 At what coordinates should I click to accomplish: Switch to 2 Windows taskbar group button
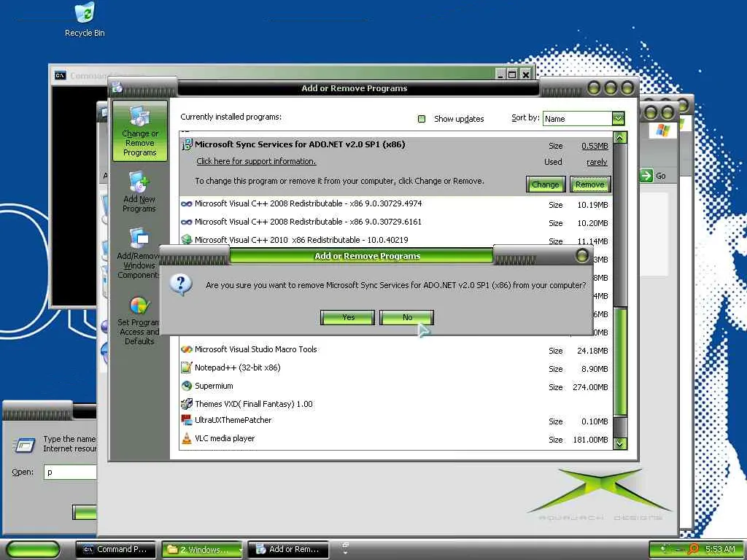(203, 550)
